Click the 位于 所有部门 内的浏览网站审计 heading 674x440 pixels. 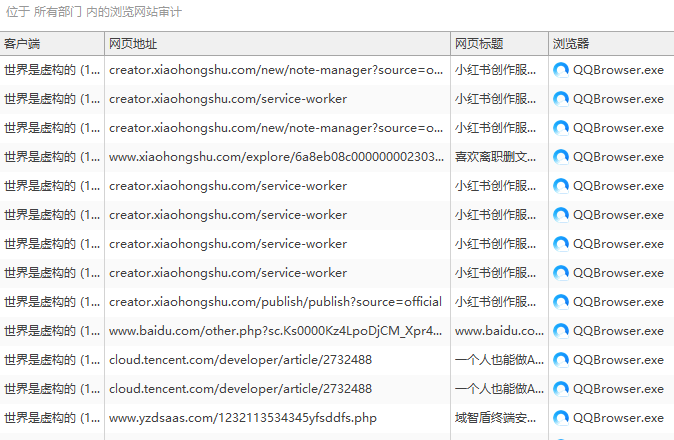click(x=94, y=12)
